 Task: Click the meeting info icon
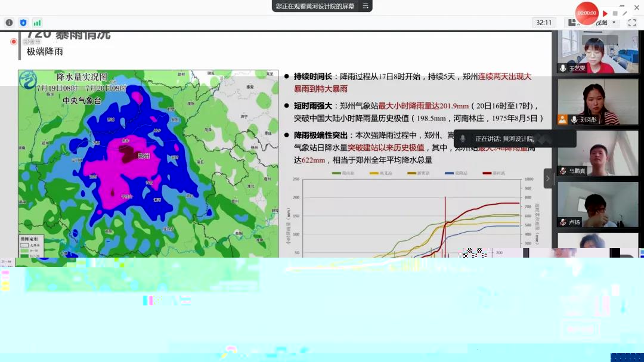9,23
